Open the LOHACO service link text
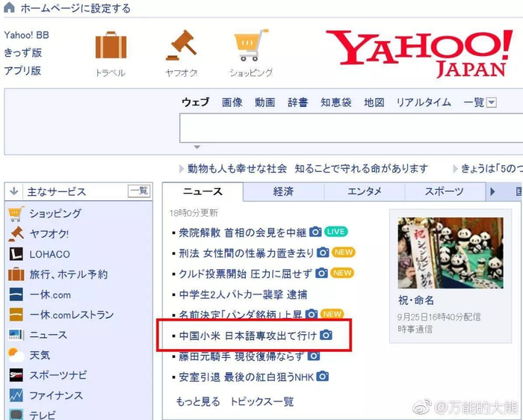 click(50, 254)
